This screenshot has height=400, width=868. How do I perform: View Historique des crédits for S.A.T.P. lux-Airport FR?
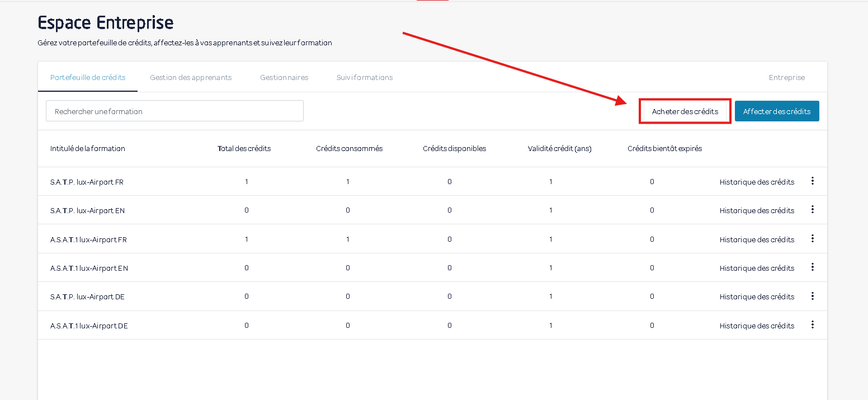click(757, 182)
